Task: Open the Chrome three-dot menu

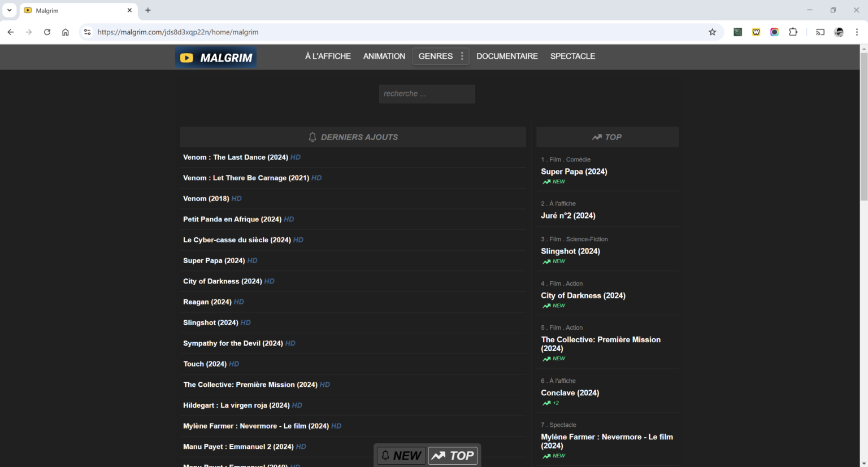Action: [x=857, y=32]
